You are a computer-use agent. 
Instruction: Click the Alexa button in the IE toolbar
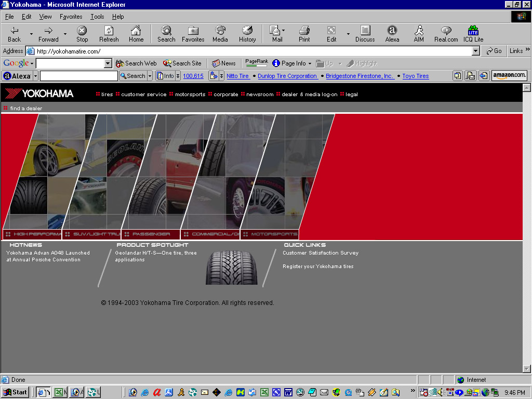pyautogui.click(x=392, y=34)
